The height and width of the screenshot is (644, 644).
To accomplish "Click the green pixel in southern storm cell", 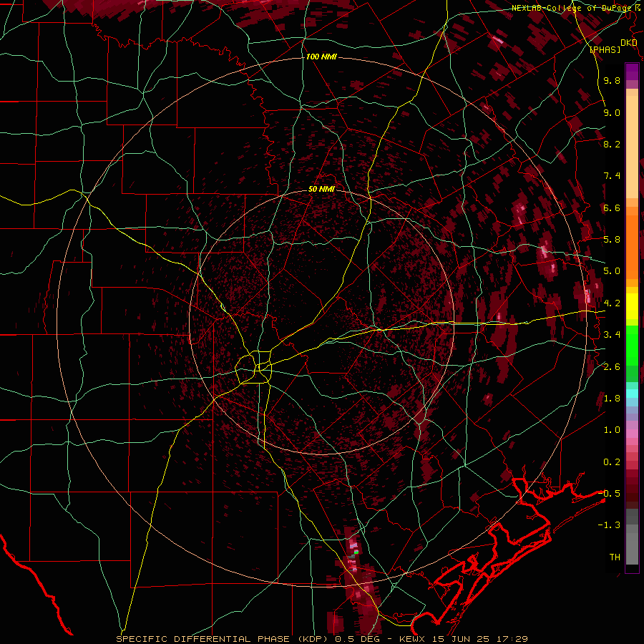I will tap(356, 552).
